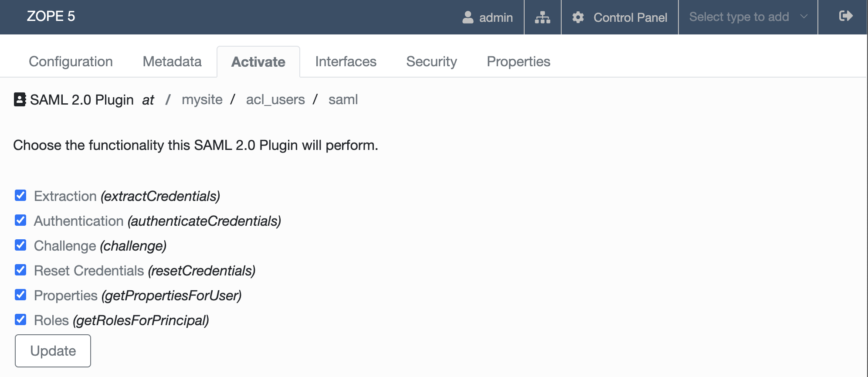This screenshot has height=377, width=868.
Task: Click the SAML 2.0 Plugin icon
Action: click(20, 99)
